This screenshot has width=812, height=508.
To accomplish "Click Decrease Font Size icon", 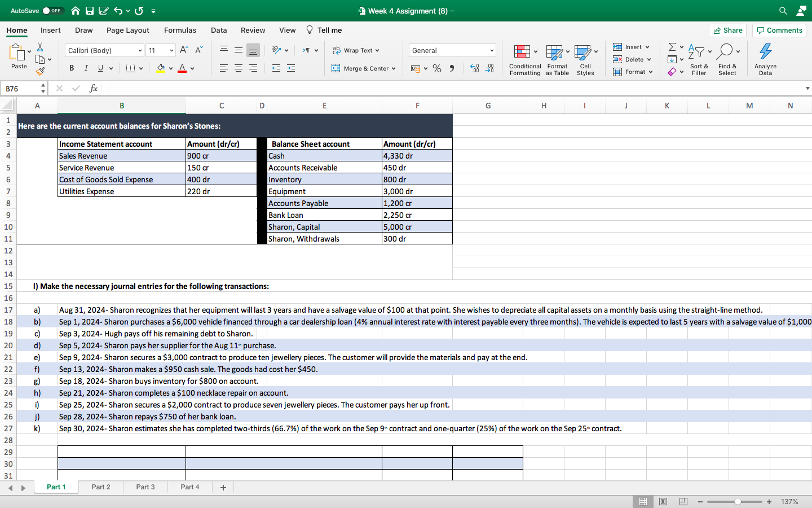I will point(198,50).
